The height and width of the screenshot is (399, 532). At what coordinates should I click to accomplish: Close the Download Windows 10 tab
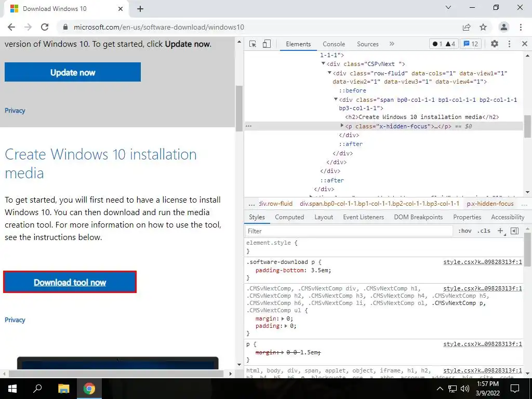pos(121,9)
